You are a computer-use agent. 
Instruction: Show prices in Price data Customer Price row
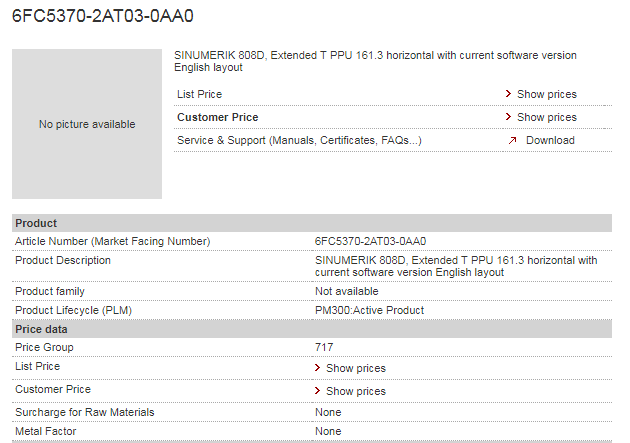click(356, 391)
